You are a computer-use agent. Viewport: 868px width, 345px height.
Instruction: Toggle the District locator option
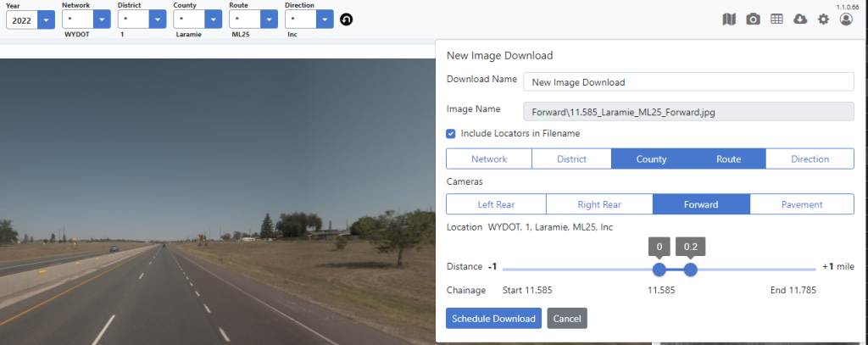pyautogui.click(x=571, y=159)
